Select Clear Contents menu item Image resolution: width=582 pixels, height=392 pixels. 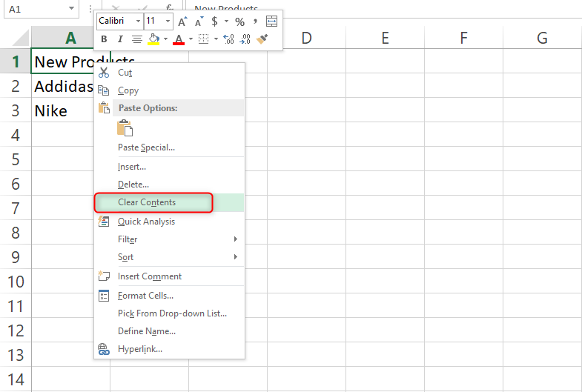(x=170, y=202)
